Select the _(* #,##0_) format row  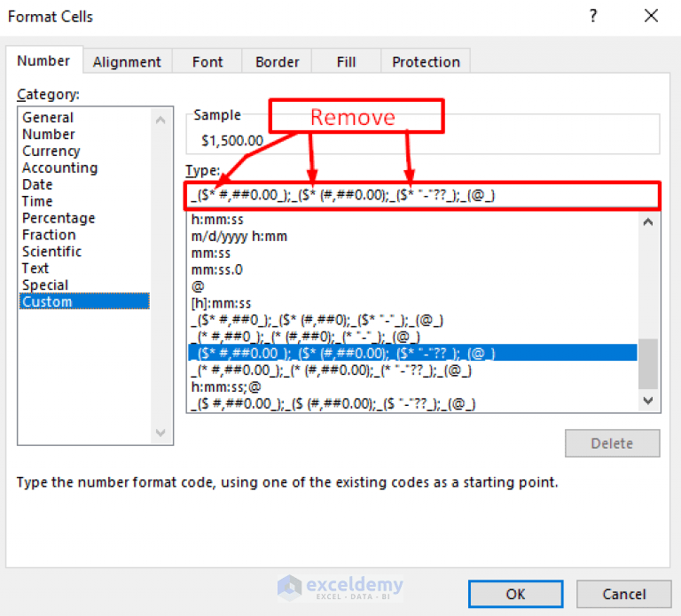click(x=412, y=337)
